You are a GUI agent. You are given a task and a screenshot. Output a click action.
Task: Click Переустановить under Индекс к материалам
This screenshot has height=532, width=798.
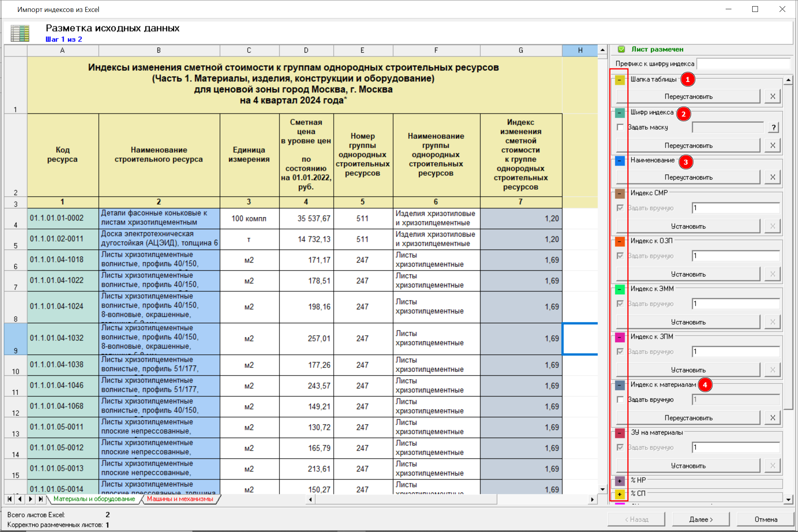click(688, 418)
